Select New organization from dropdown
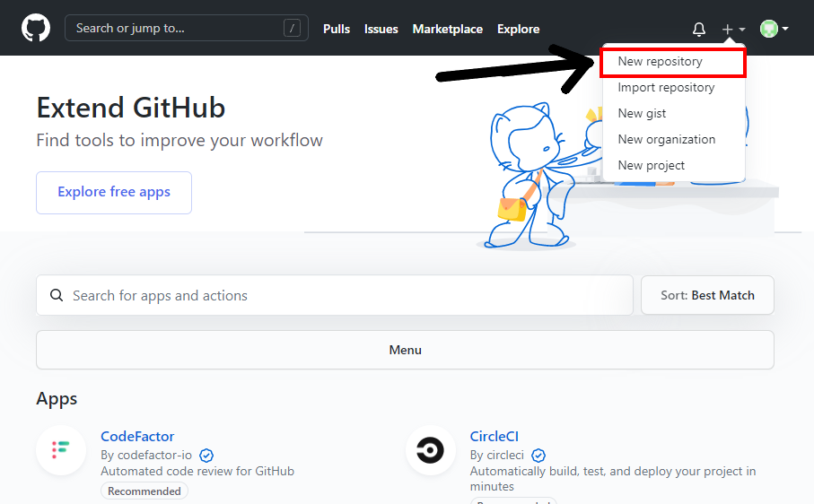 [x=673, y=140]
